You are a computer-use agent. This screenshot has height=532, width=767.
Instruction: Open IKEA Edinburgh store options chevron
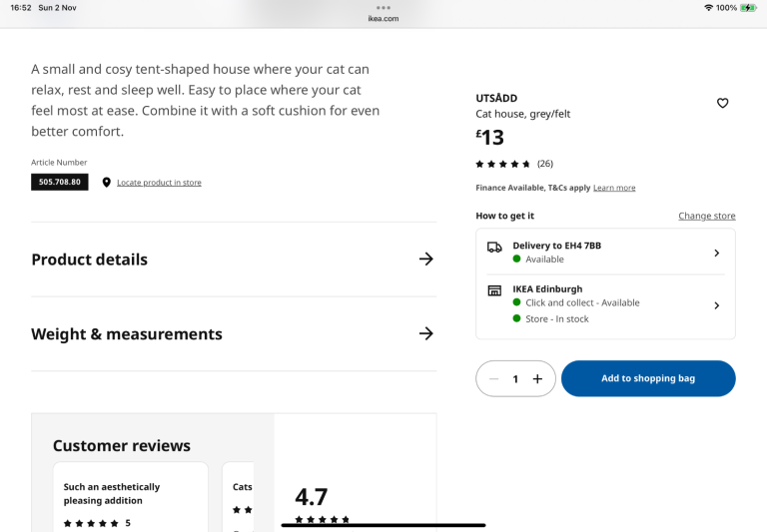pos(716,305)
